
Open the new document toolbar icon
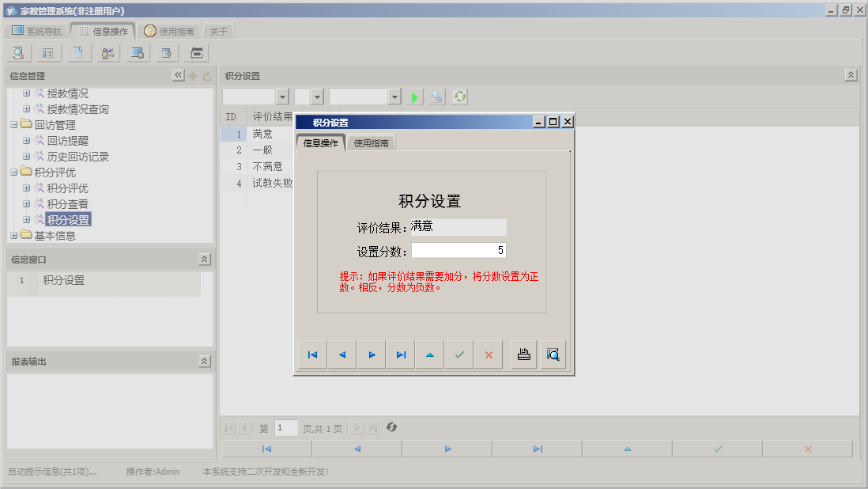[77, 52]
